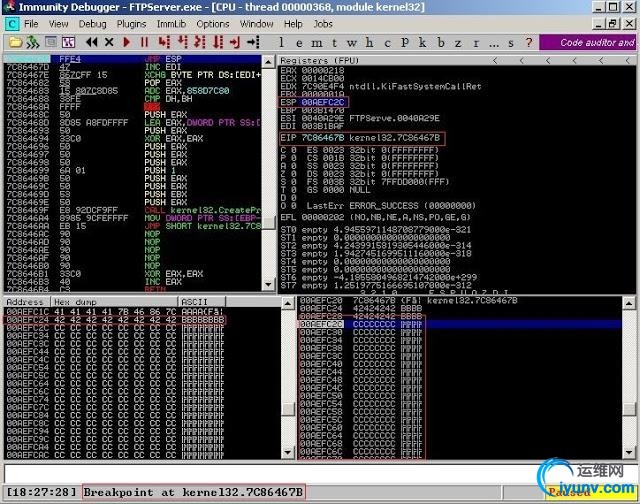
Task: Open the Help menu
Action: click(x=293, y=24)
